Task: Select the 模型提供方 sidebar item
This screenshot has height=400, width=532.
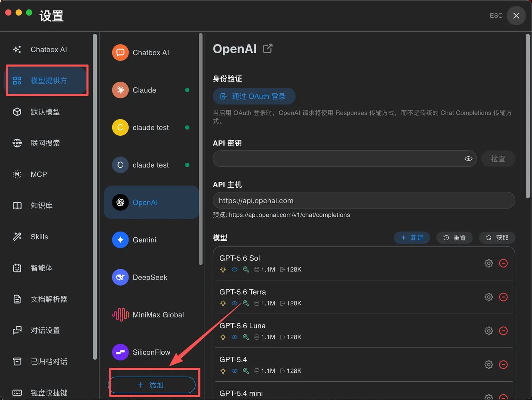Action: click(47, 81)
